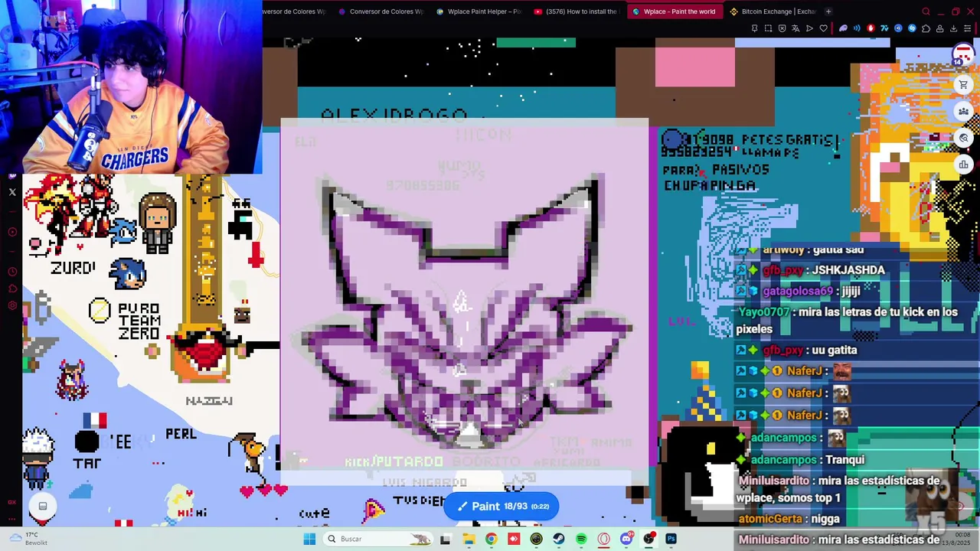Click the browser search magnifier icon
Screen dimensions: 980x551
[926, 11]
